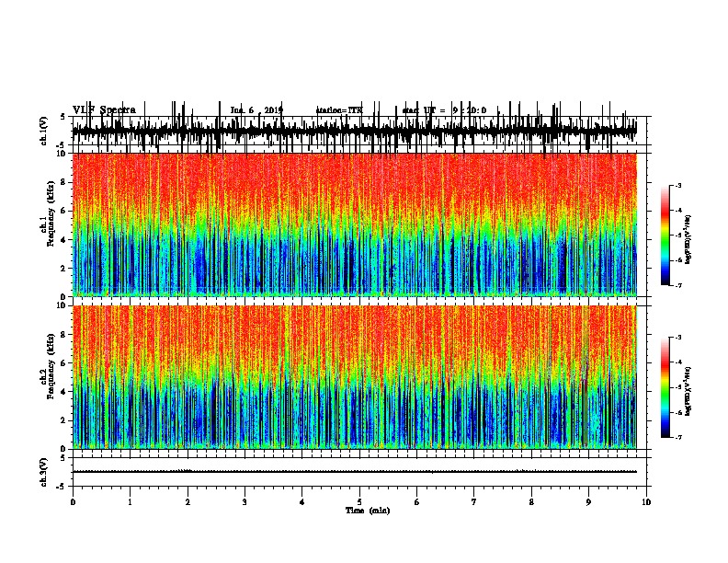This screenshot has height=563, width=728.
Task: Click the "ch.1(V)" waveform axis label
Action: tap(44, 131)
